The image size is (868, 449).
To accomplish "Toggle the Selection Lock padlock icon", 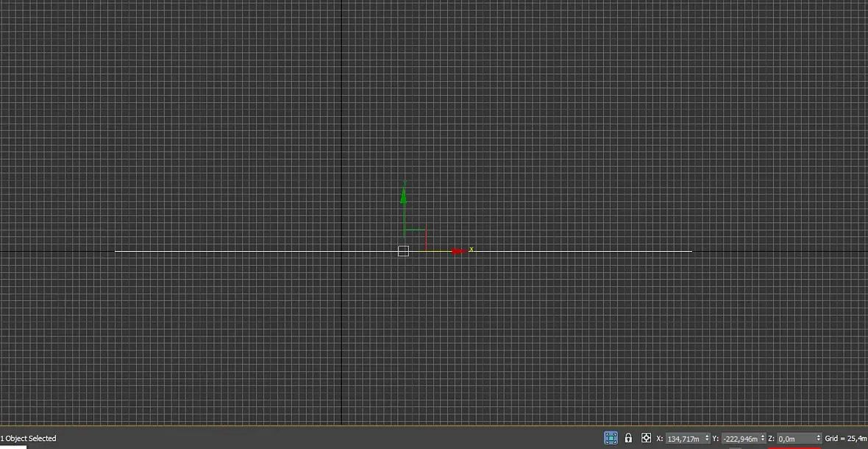I will (x=628, y=438).
